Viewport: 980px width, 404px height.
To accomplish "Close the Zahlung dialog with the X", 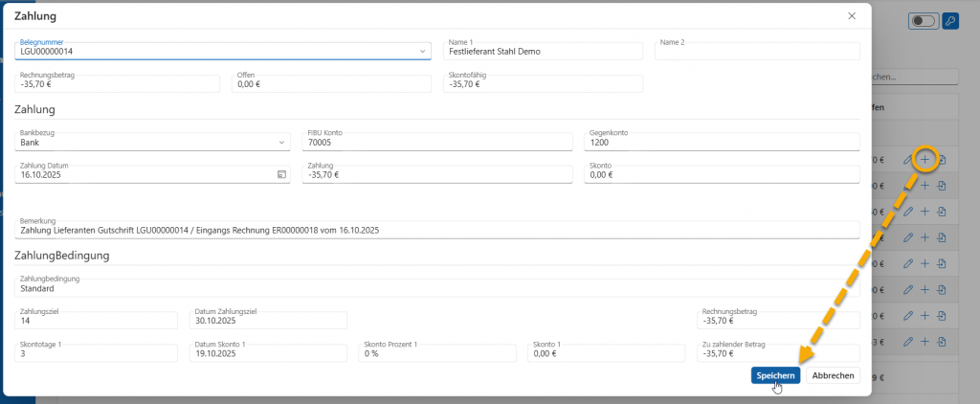I will [x=852, y=16].
